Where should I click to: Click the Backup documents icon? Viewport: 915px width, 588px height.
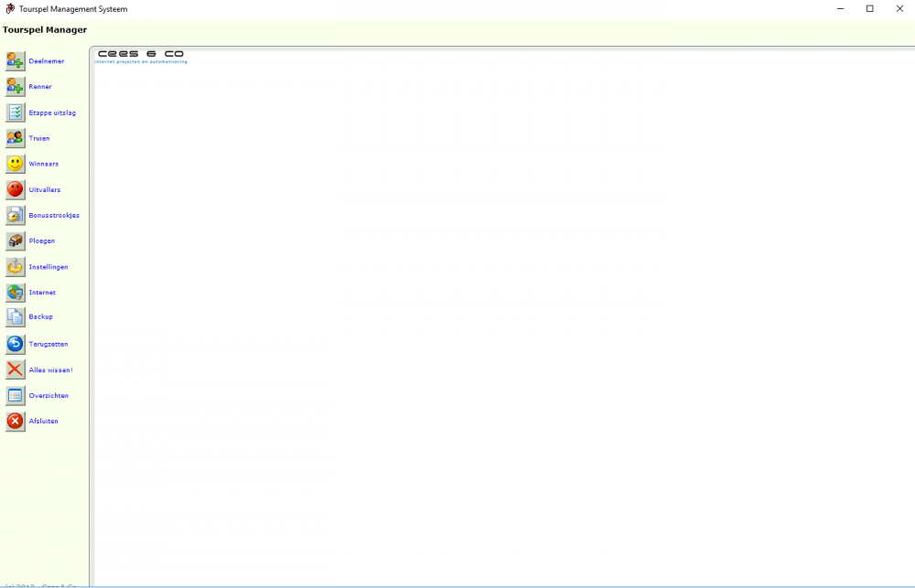(x=16, y=316)
